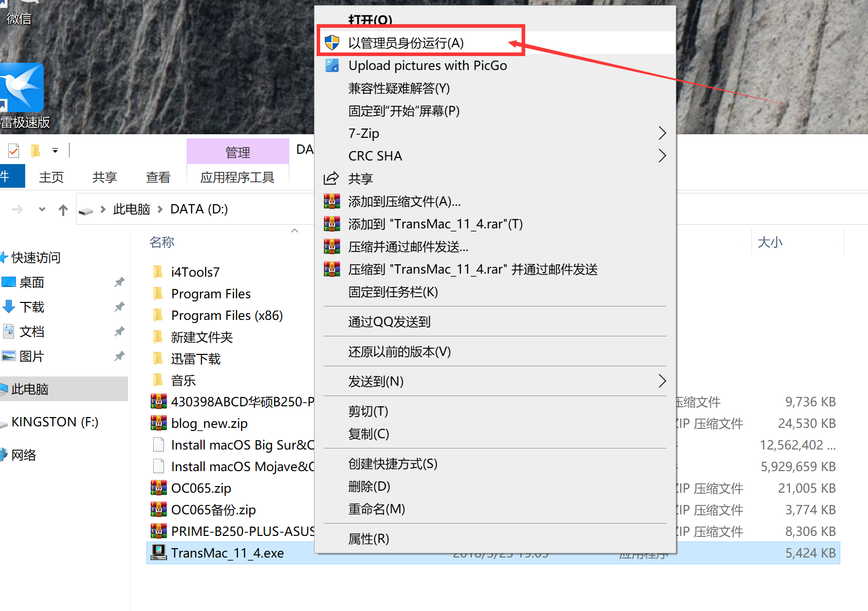Select 兼容性疑难解答(Y) menu entry

(x=495, y=88)
